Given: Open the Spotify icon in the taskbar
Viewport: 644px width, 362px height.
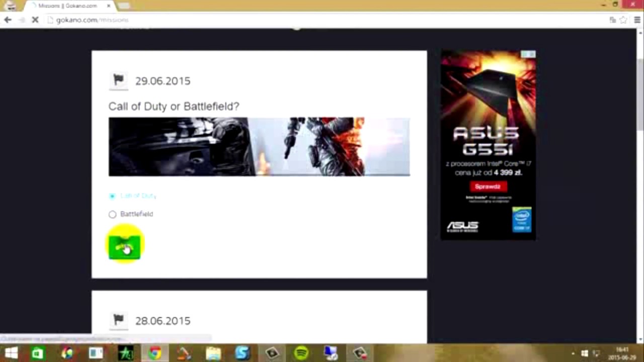Looking at the screenshot, I should (301, 353).
